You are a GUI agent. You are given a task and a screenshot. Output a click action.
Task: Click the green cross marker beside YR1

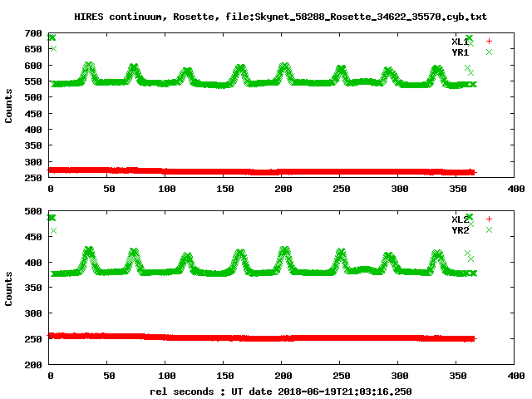pos(489,52)
